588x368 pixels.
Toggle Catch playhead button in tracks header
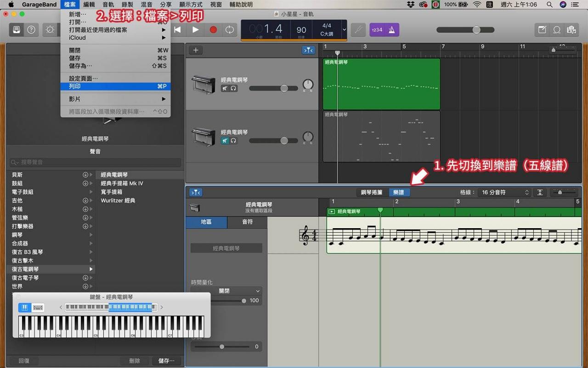(308, 50)
